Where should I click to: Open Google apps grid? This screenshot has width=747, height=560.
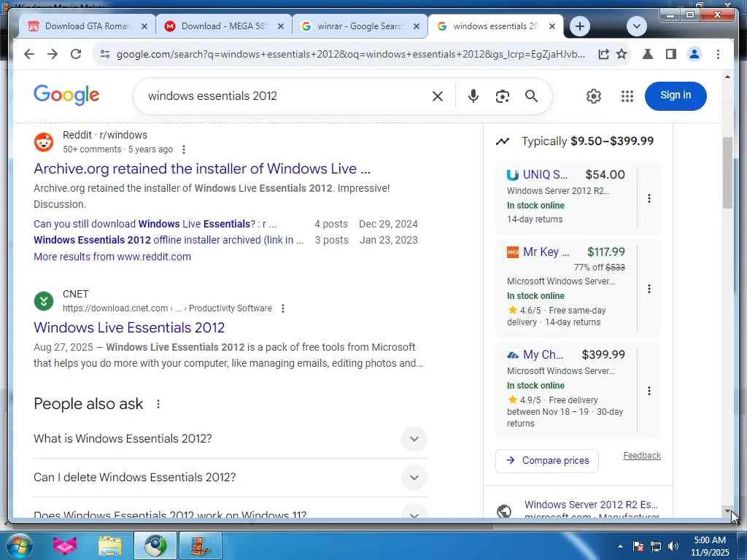pyautogui.click(x=627, y=96)
